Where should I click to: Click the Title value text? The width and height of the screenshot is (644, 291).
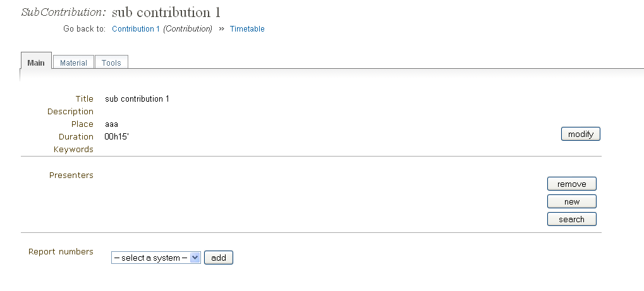click(x=137, y=99)
